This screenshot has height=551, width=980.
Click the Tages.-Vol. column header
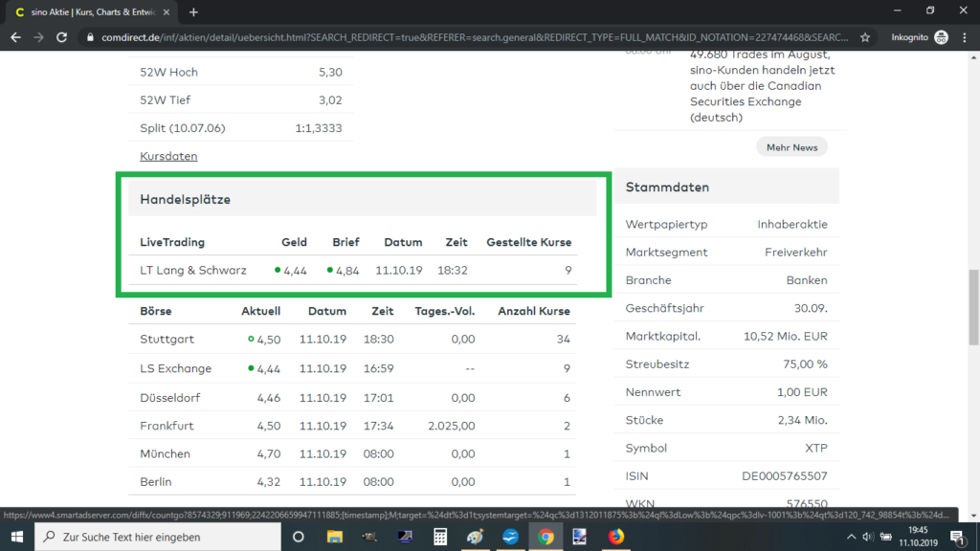point(444,311)
